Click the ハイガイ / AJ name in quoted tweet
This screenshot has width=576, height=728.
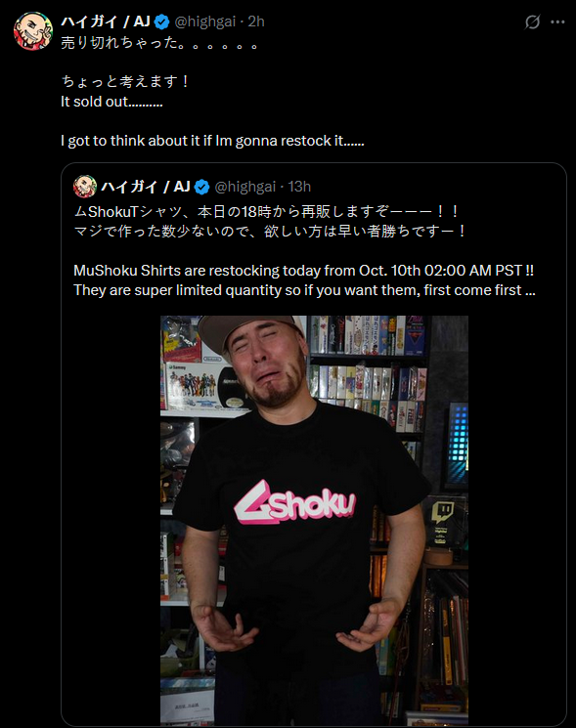tap(146, 187)
